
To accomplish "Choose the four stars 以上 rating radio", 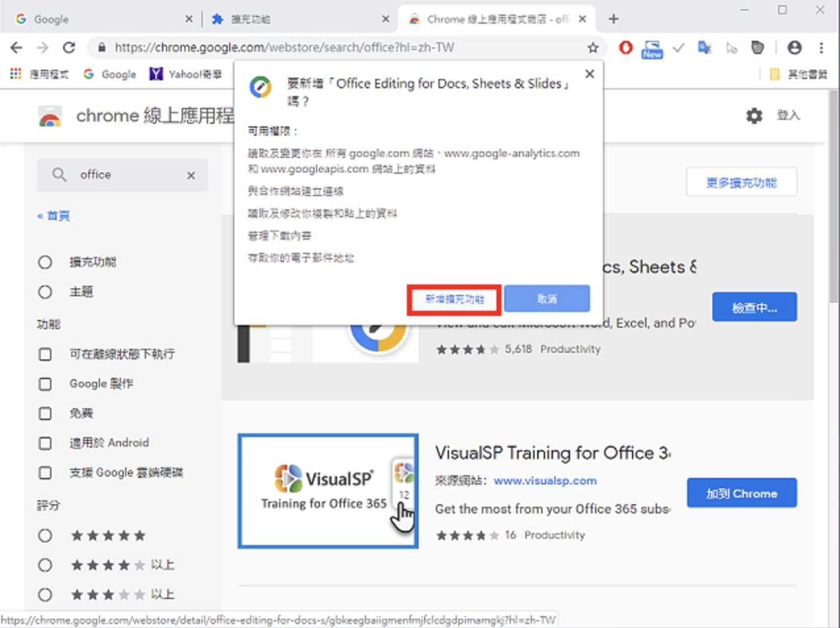I will point(45,565).
